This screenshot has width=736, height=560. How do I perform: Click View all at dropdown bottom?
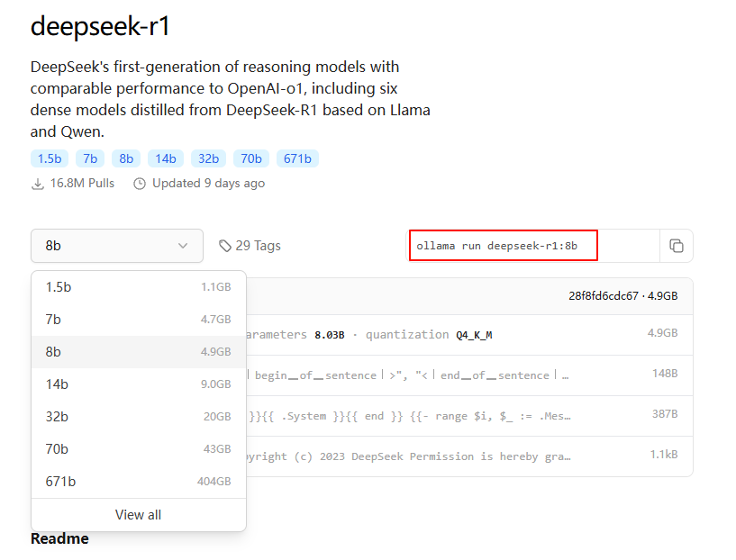[x=138, y=515]
